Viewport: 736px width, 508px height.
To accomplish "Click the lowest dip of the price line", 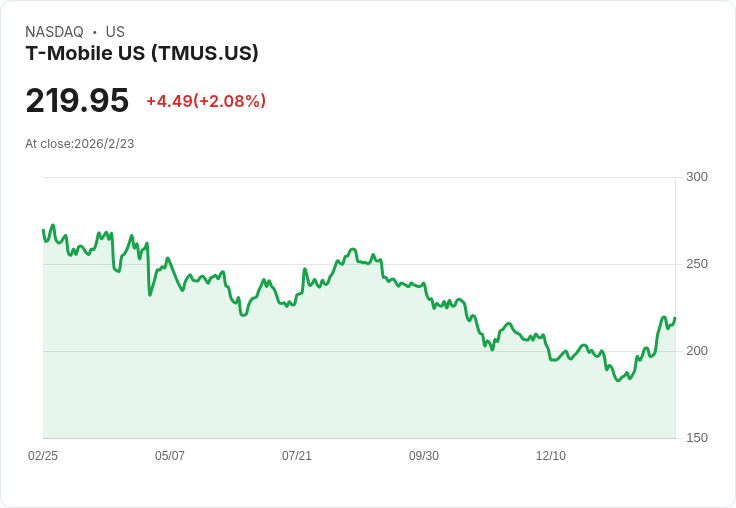I will [x=618, y=381].
